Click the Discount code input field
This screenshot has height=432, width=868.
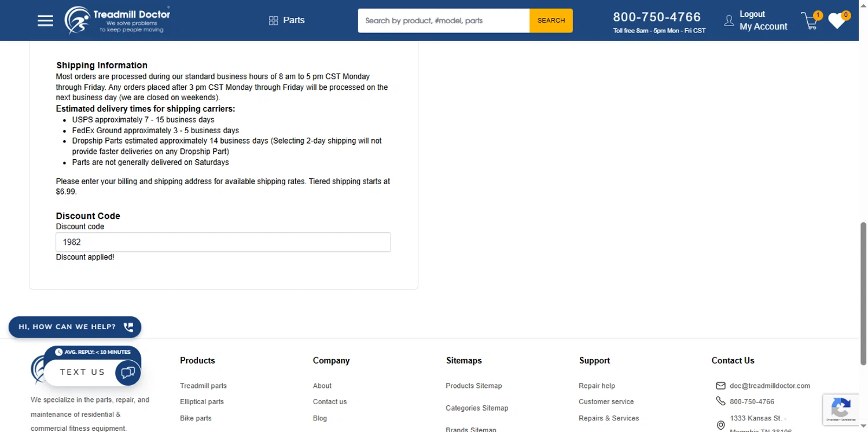click(223, 242)
